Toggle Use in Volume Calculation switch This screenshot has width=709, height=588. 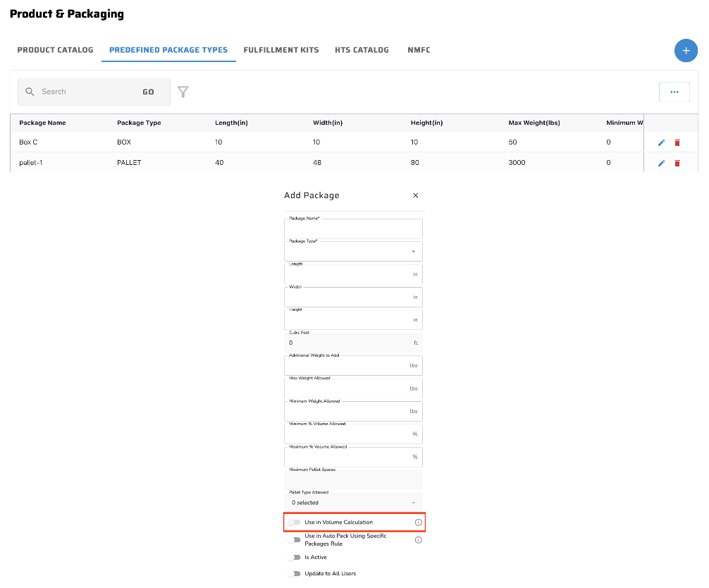(294, 522)
